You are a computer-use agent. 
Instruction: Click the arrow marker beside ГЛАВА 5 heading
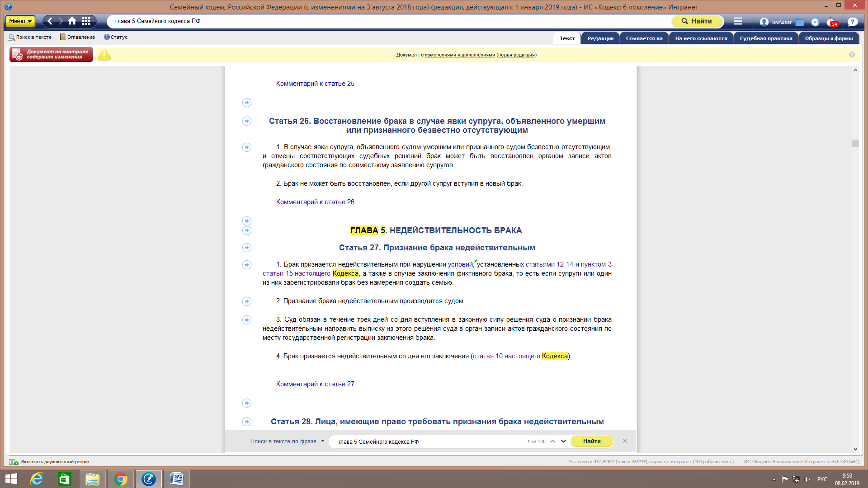pos(247,230)
